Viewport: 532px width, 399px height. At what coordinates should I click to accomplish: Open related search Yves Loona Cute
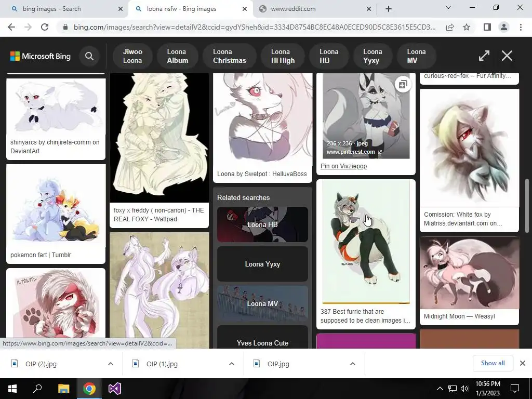click(x=262, y=338)
